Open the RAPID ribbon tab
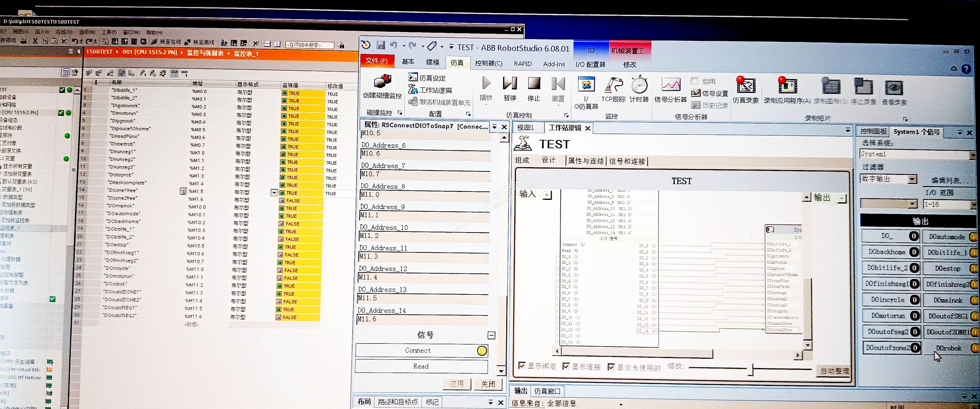This screenshot has width=980, height=409. tap(522, 64)
